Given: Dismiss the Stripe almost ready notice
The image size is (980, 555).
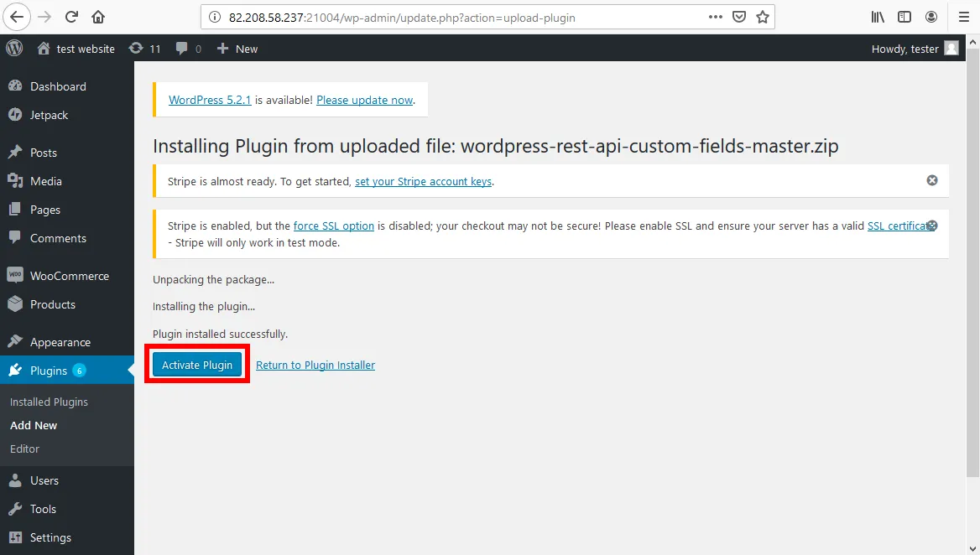Looking at the screenshot, I should tap(932, 180).
